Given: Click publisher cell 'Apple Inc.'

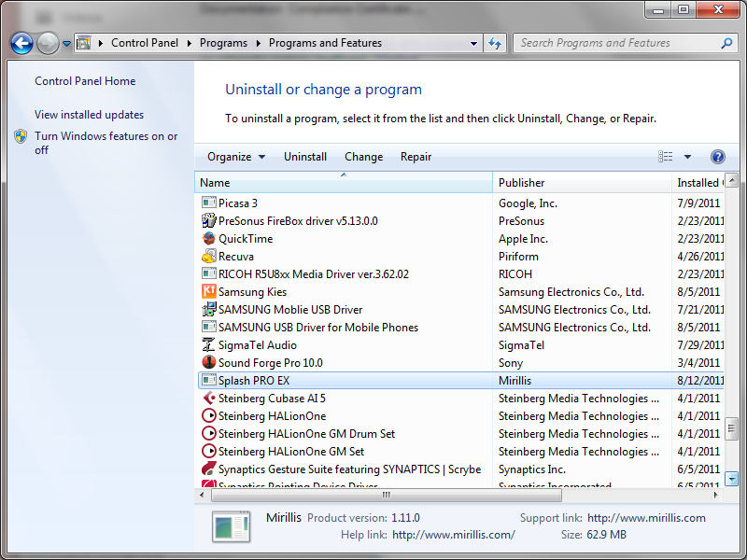Looking at the screenshot, I should coord(523,239).
